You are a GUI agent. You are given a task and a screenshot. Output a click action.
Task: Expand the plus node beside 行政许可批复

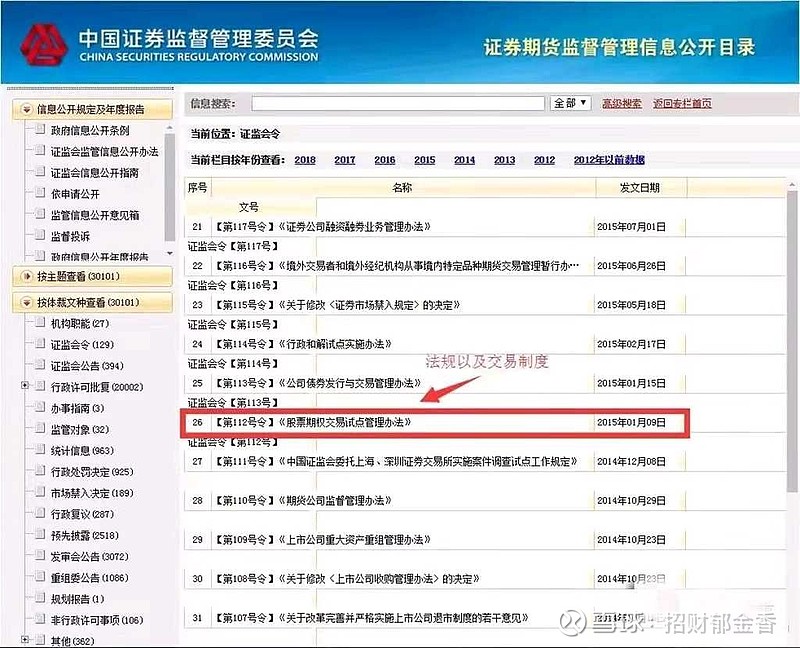(24, 385)
